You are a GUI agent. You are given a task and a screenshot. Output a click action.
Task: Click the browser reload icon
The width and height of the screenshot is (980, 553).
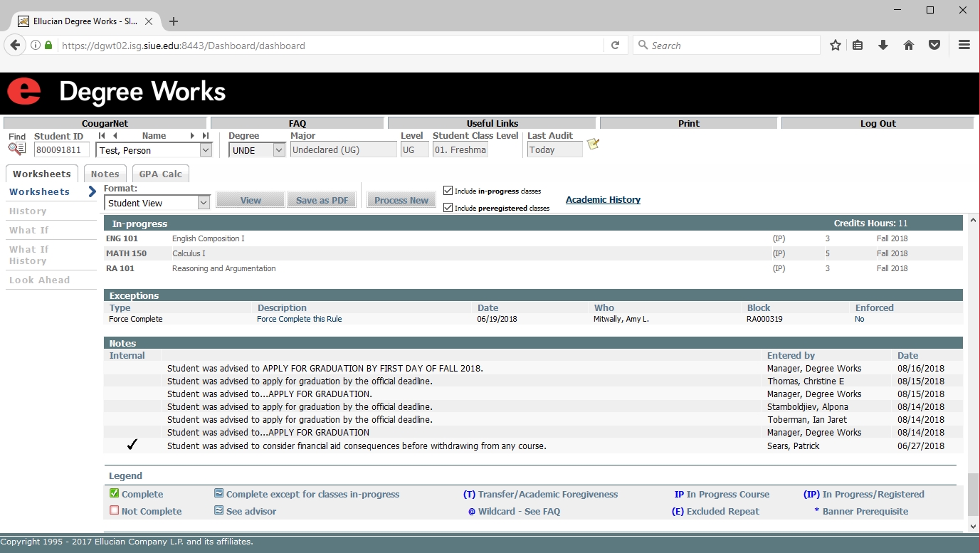click(x=615, y=46)
